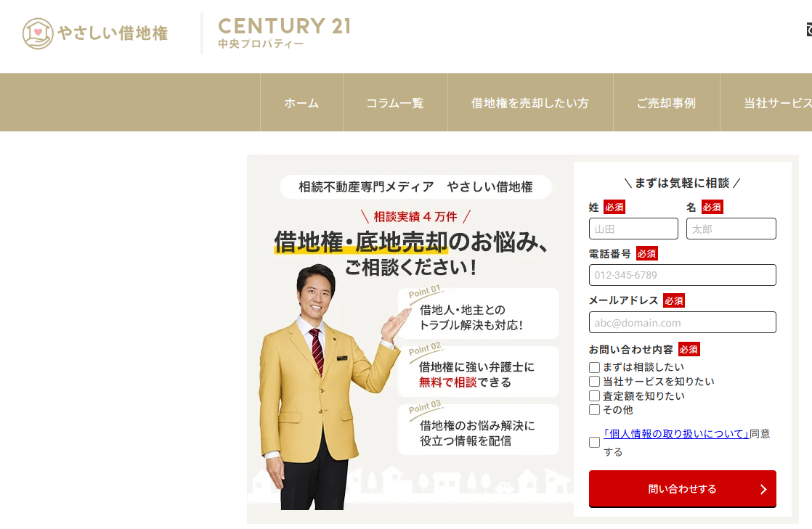Open the ホーム menu item

point(301,103)
